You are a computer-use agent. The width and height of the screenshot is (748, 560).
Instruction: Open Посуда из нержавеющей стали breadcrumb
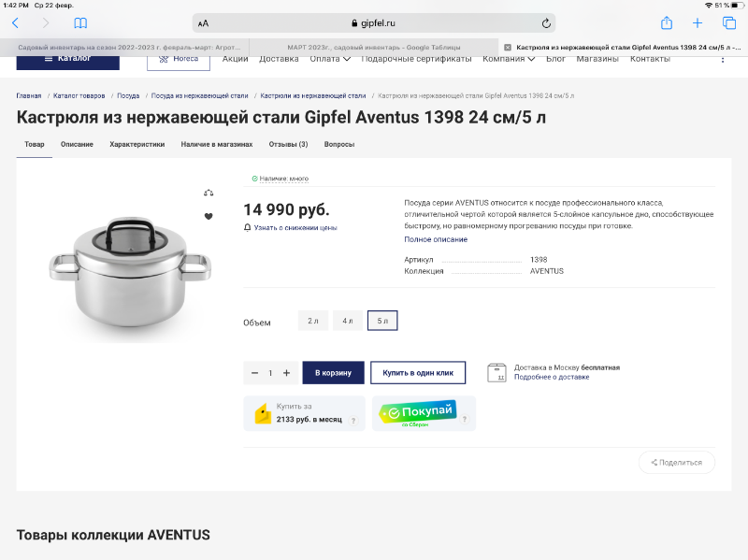(199, 96)
